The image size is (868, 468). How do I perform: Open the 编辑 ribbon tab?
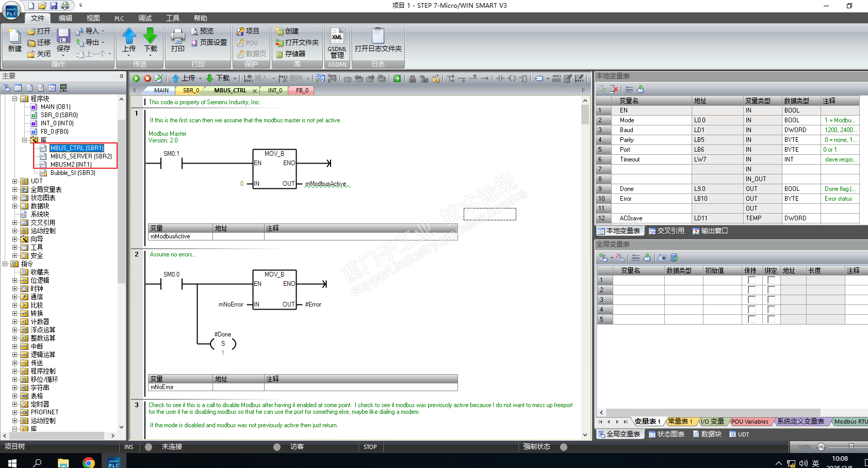click(x=65, y=18)
